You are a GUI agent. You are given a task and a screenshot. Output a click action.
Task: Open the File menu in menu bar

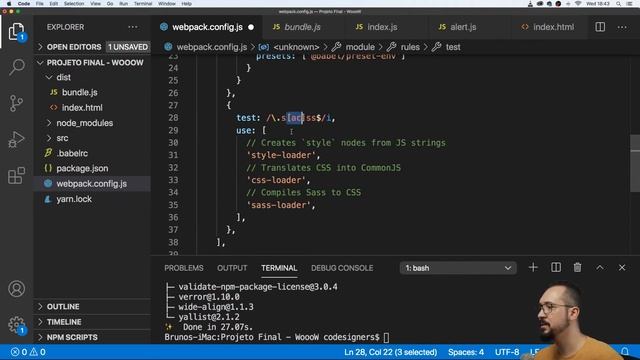point(40,4)
